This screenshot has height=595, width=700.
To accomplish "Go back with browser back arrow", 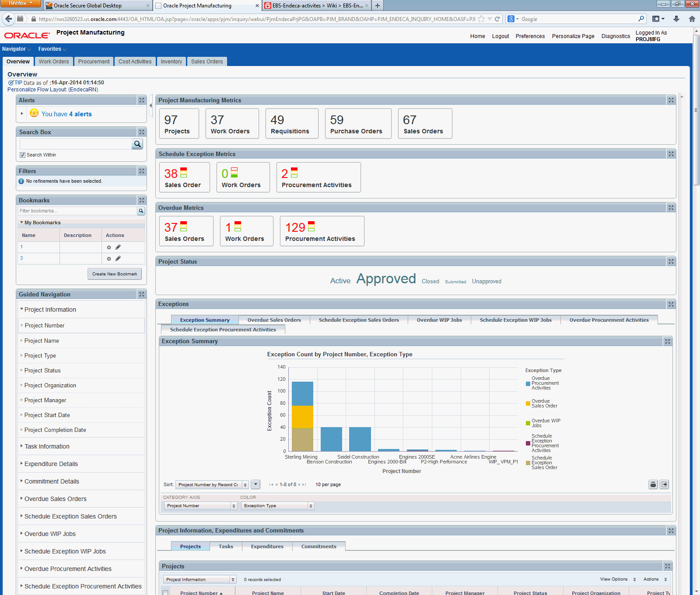I will coord(8,19).
